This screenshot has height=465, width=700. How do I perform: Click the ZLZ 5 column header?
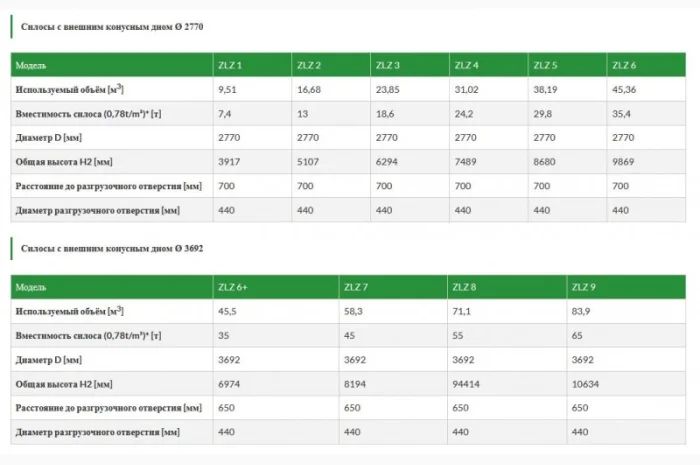coord(545,66)
